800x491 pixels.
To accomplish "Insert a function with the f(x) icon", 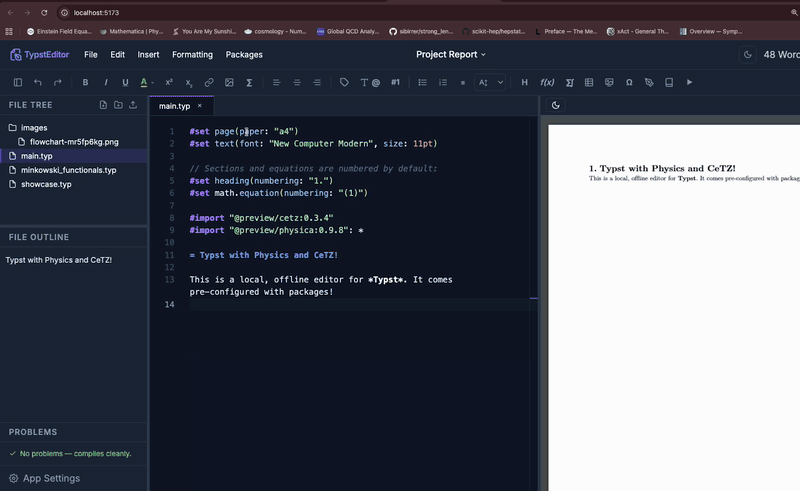I will [x=547, y=82].
